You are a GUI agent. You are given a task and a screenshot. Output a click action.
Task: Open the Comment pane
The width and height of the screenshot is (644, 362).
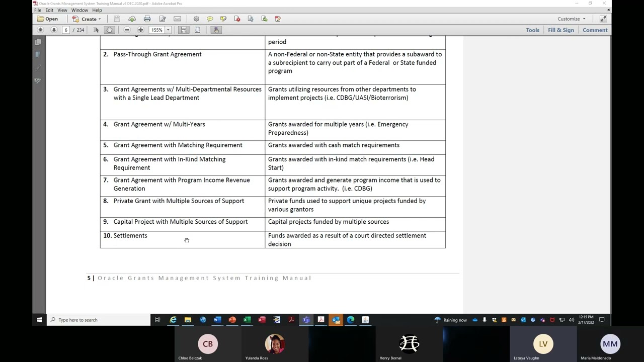tap(595, 30)
